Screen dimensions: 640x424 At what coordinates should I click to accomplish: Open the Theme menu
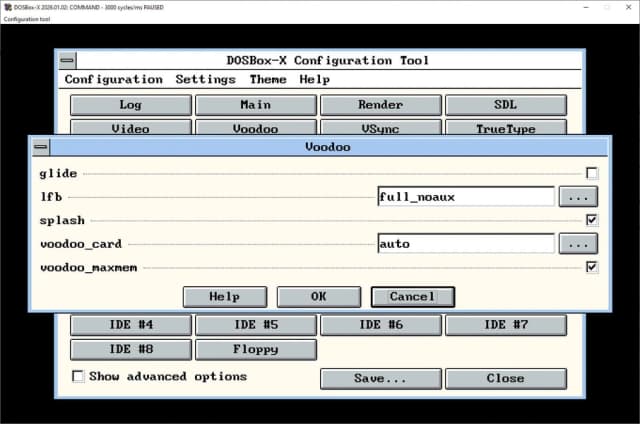tap(268, 79)
